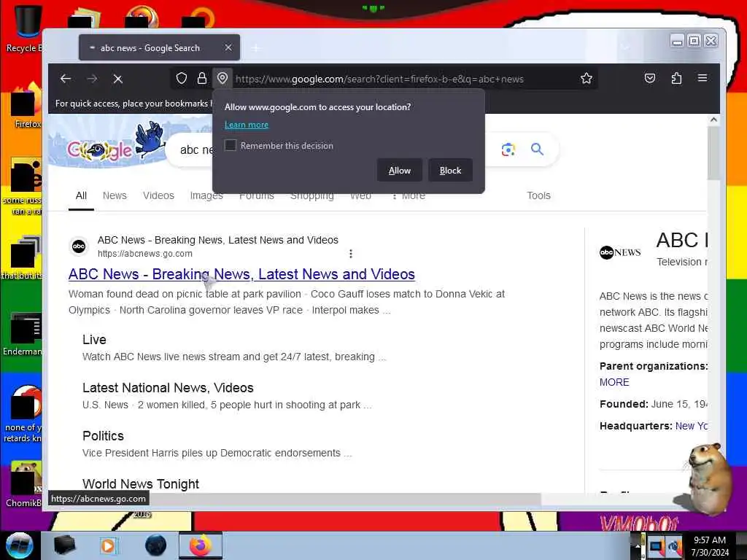Image resolution: width=747 pixels, height=560 pixels.
Task: Go back with the browser back arrow
Action: [x=66, y=79]
